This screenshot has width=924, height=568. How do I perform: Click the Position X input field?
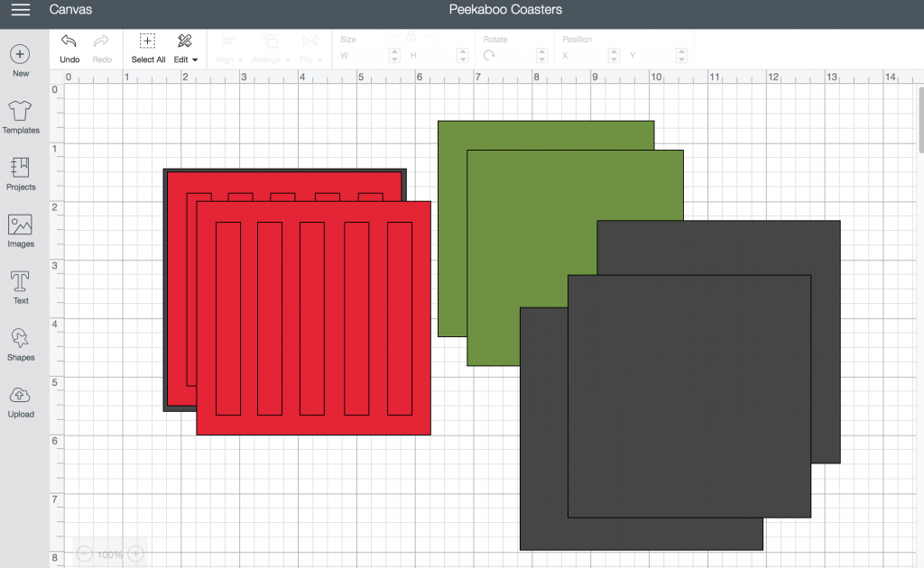(x=590, y=55)
